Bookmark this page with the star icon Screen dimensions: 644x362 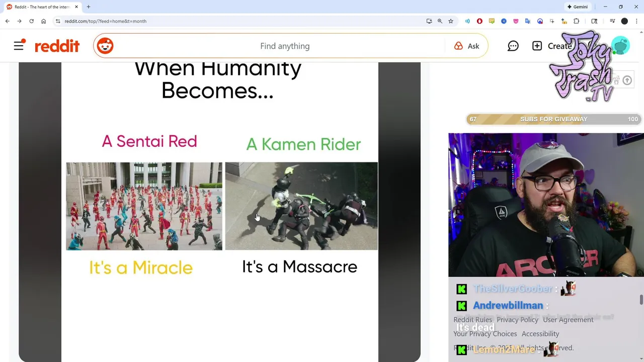point(451,21)
